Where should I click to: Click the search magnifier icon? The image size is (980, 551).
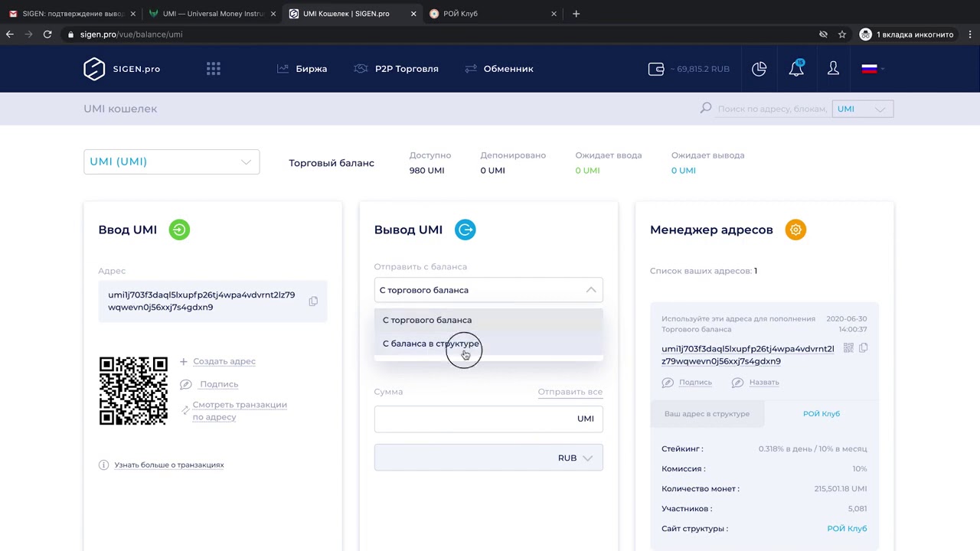tap(706, 109)
